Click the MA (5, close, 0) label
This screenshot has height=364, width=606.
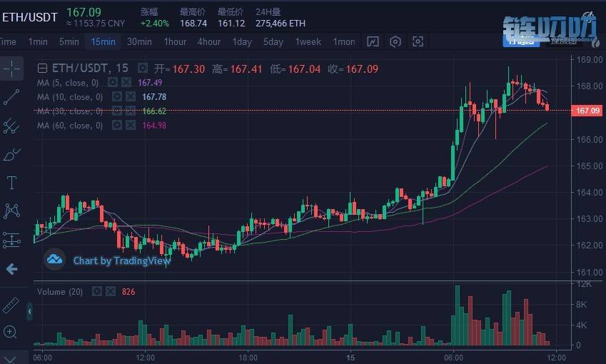coord(68,83)
